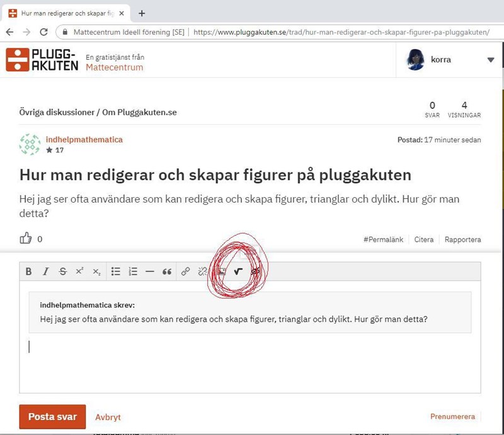Viewport: 504px width, 435px height.
Task: Toggle italic text formatting
Action: click(x=45, y=272)
